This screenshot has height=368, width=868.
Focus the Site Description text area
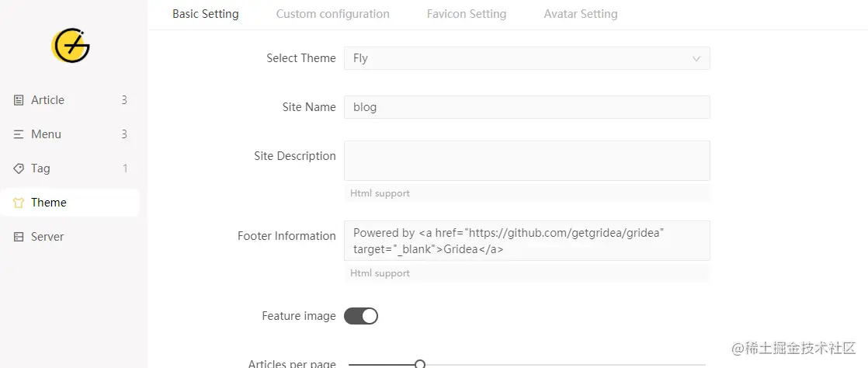click(526, 161)
